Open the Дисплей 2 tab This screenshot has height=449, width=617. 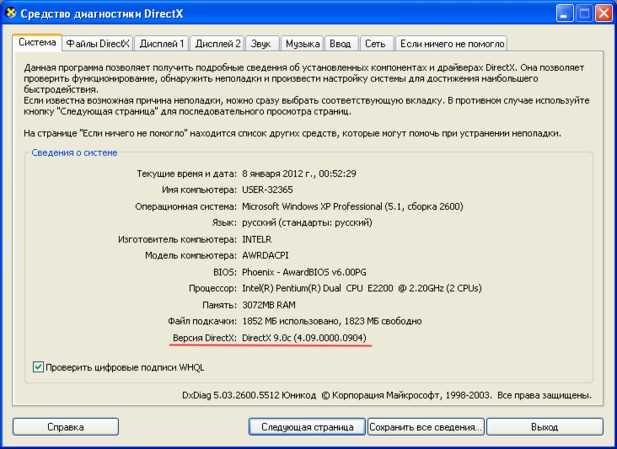click(217, 44)
